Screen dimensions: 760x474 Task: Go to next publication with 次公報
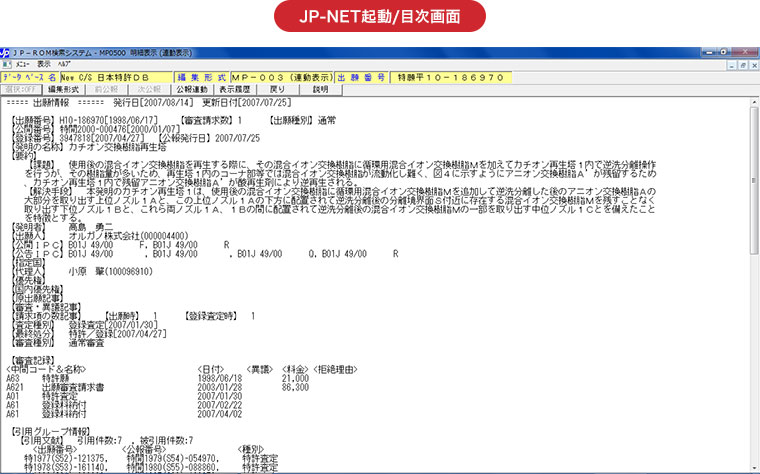pyautogui.click(x=147, y=89)
